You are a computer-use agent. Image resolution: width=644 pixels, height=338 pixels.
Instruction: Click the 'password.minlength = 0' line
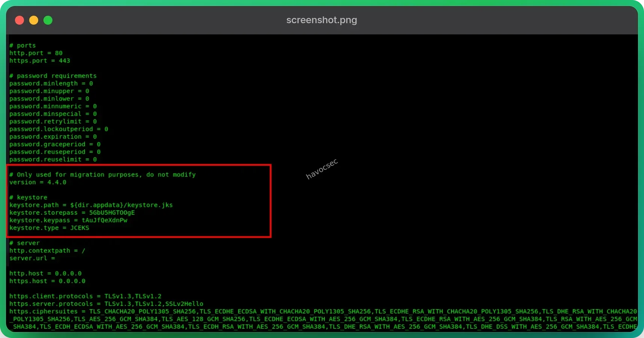(x=51, y=83)
